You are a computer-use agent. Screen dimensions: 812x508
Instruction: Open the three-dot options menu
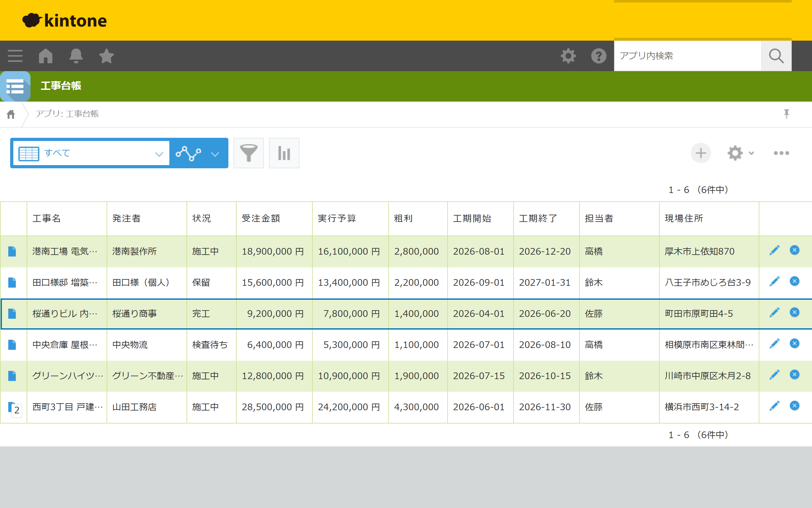point(781,153)
